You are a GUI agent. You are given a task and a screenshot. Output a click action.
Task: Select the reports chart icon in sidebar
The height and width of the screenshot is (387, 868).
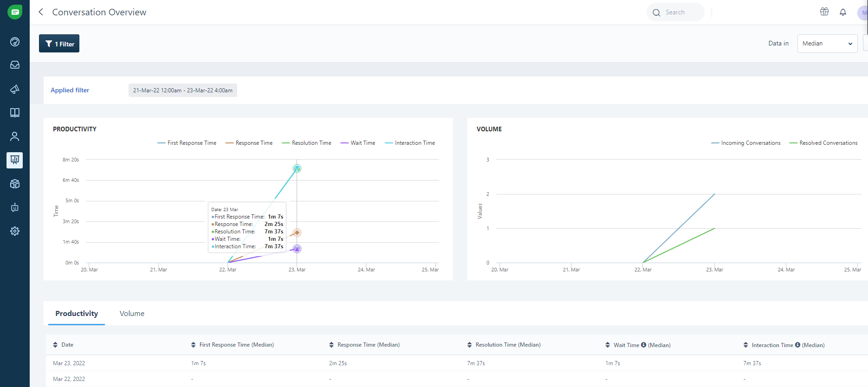pos(15,160)
